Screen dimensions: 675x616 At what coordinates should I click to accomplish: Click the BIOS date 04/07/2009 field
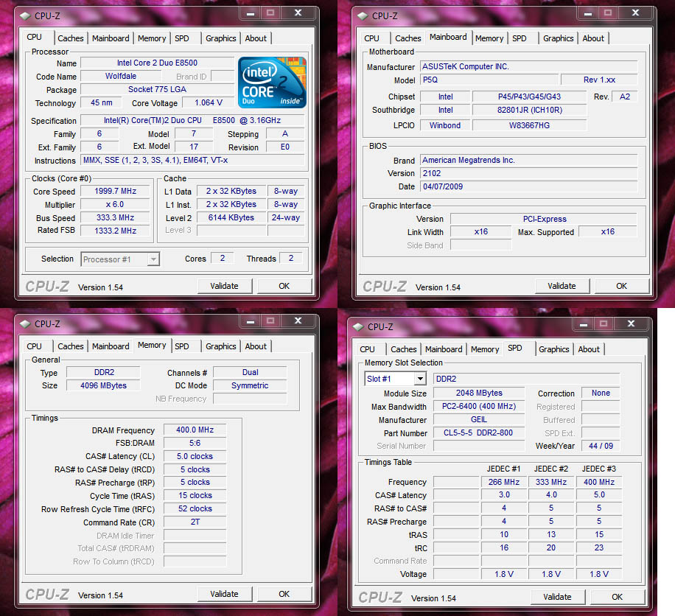pyautogui.click(x=528, y=187)
